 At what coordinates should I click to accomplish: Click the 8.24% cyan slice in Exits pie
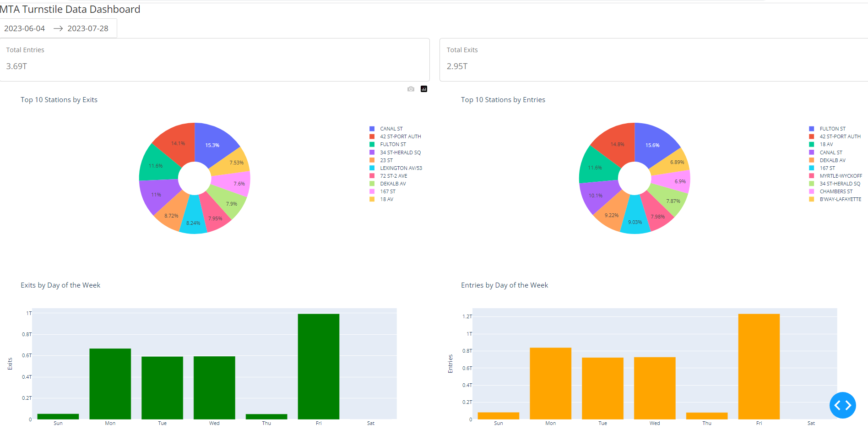(193, 222)
